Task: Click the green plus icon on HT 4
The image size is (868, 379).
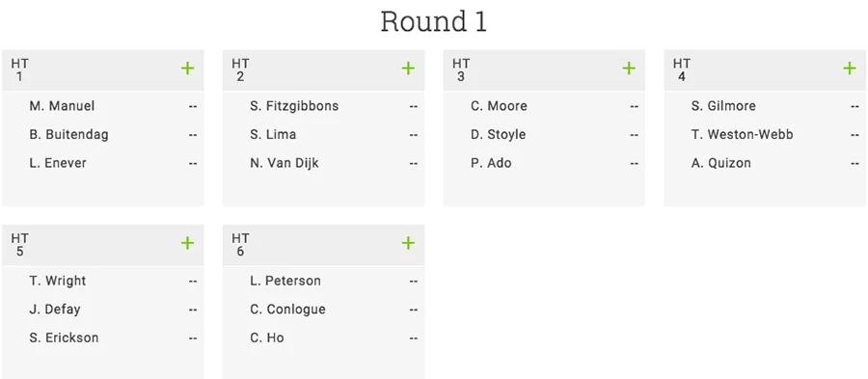Action: click(849, 68)
